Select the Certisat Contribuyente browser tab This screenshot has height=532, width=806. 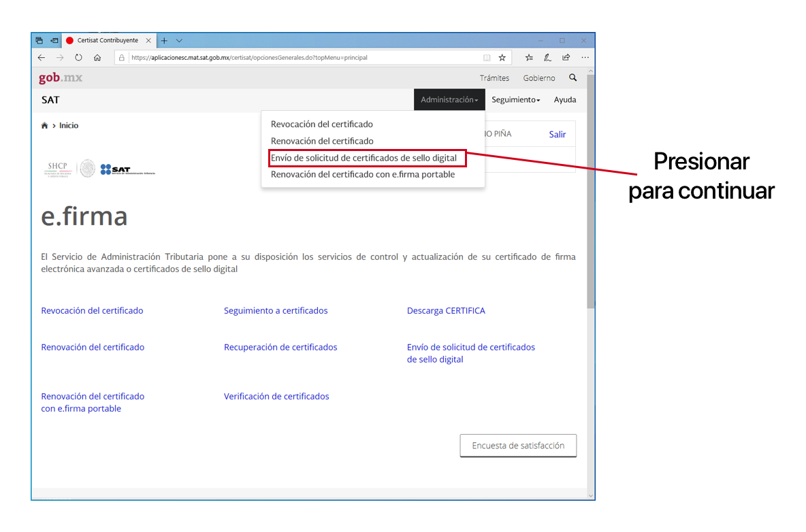tap(108, 41)
